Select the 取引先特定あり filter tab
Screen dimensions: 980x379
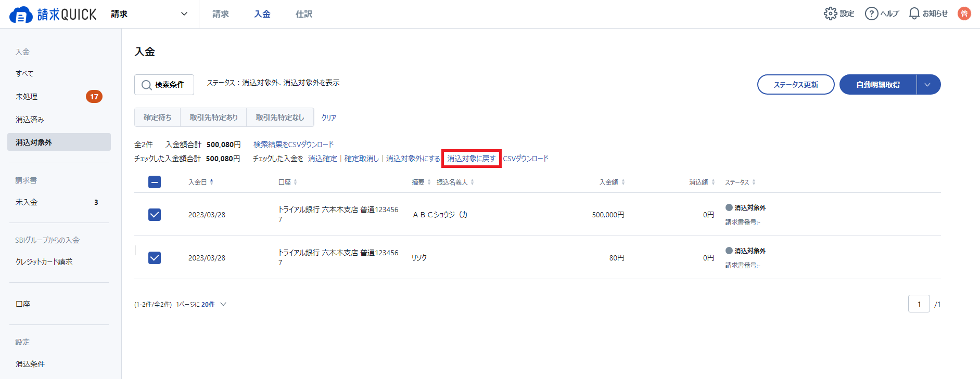(213, 117)
